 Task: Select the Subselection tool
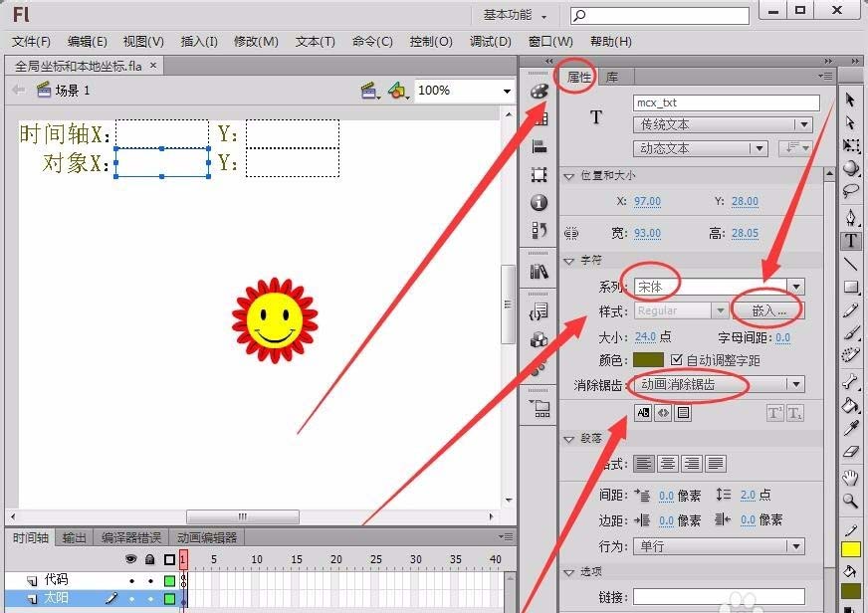tap(851, 122)
